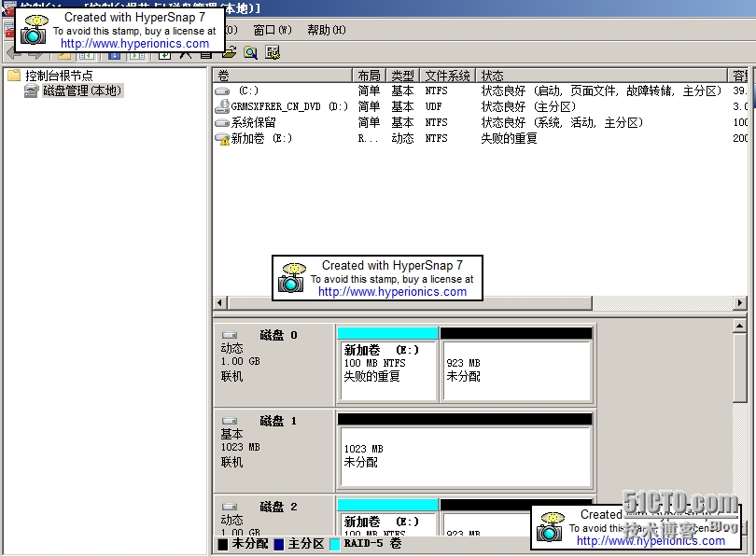The image size is (756, 557).
Task: Select the 磁盘 1 disk header
Action: click(274, 451)
